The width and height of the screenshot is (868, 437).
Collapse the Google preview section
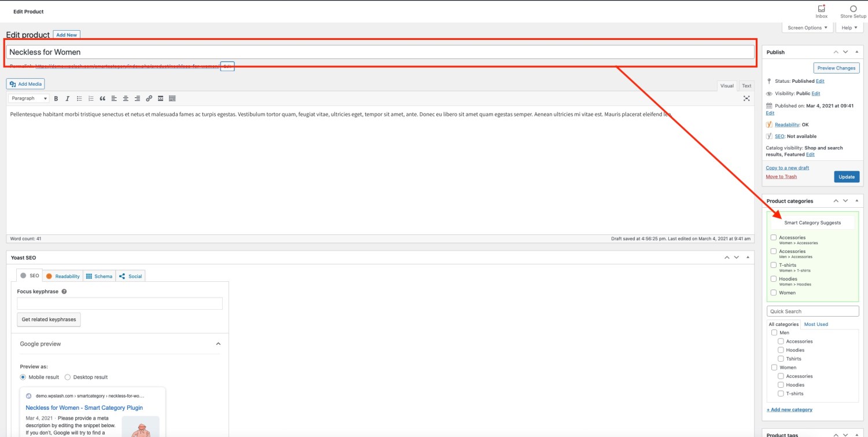[x=219, y=343]
